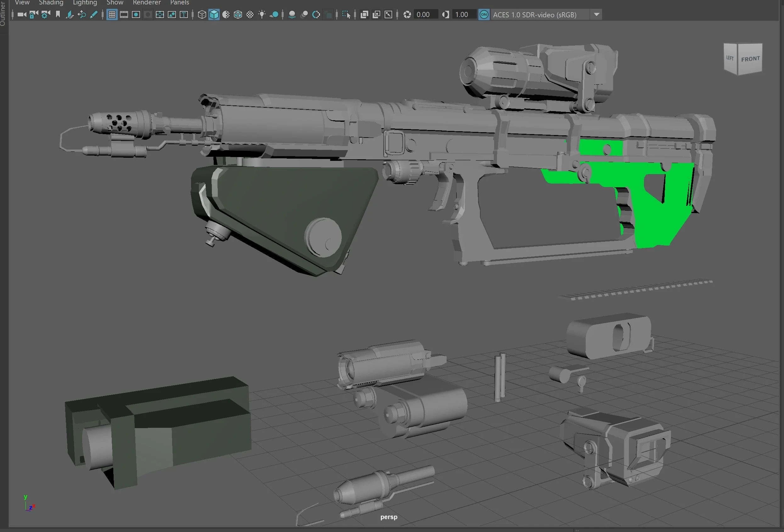Switch to Wireframe display mode

(x=202, y=14)
